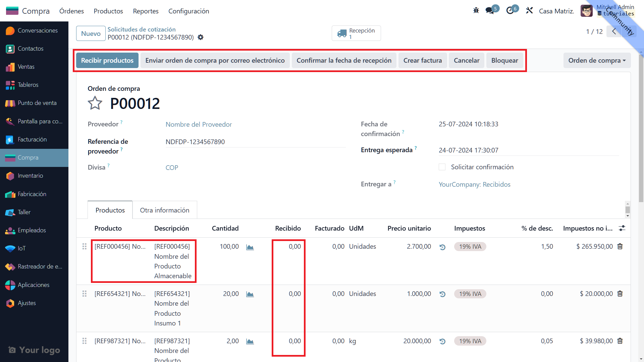The image size is (644, 362).
Task: Open the gear actions menu beside order name
Action: click(x=201, y=37)
